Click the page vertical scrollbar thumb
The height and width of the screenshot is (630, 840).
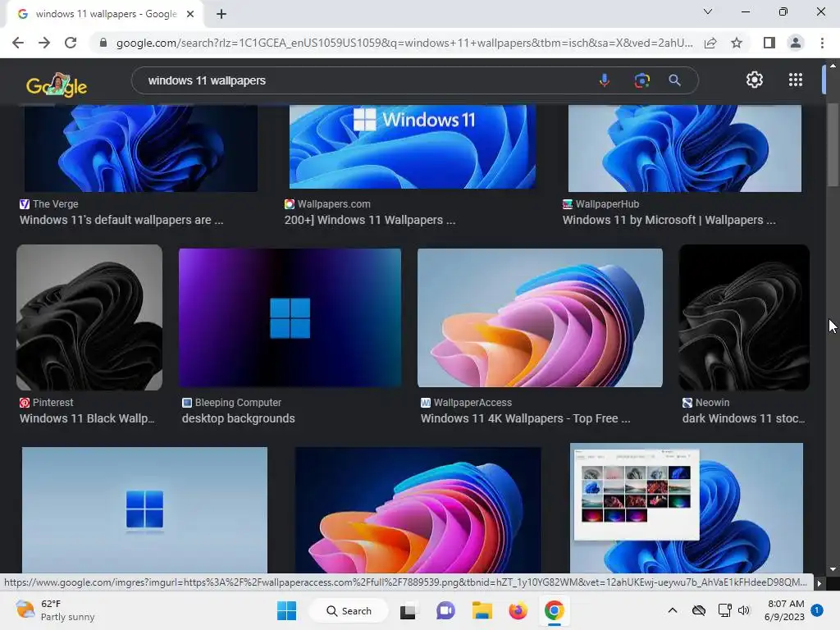[833, 144]
